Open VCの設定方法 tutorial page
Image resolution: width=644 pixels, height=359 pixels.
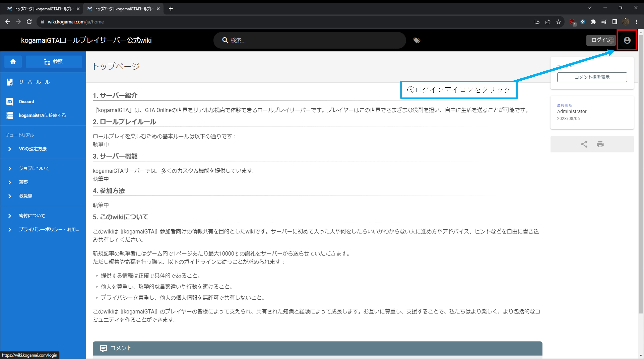tap(33, 149)
